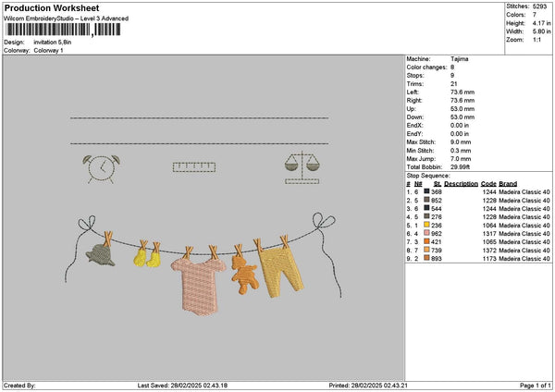Click the 'Description' column header
This screenshot has height=392, width=555.
(x=461, y=184)
